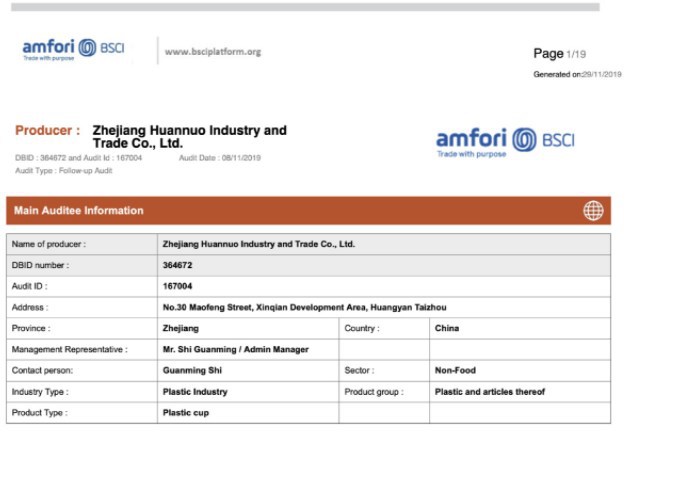The width and height of the screenshot is (688, 501).
Task: Click the 'Audit Type : Follow-up Audit' text
Action: 64,171
